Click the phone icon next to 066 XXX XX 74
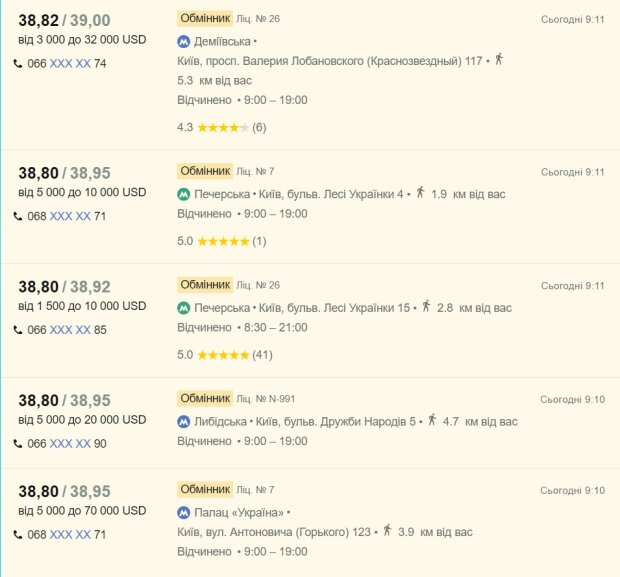The image size is (620, 577). (x=18, y=63)
